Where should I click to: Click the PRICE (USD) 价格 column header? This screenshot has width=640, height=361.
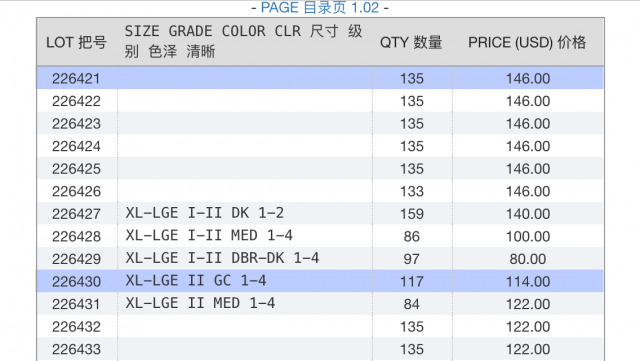pyautogui.click(x=527, y=42)
